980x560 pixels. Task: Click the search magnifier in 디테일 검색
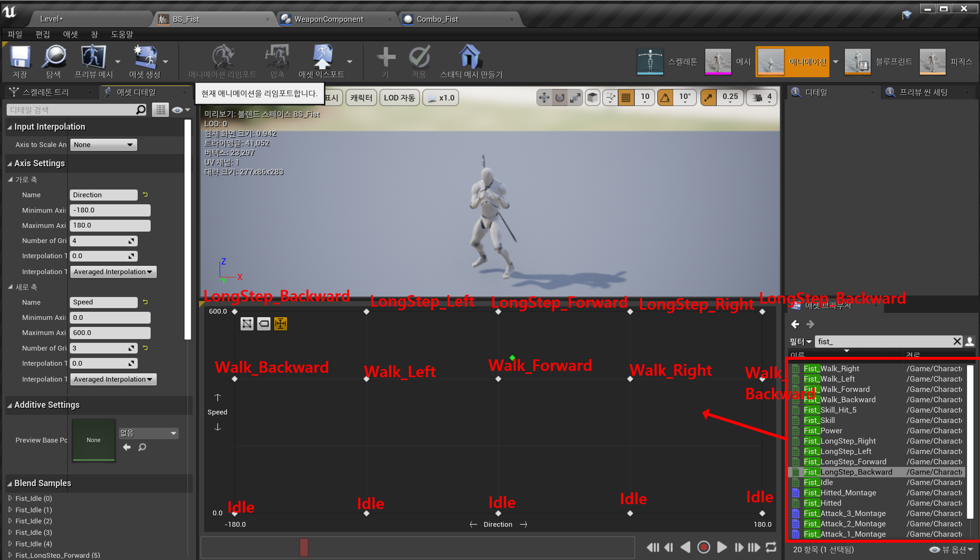pos(141,110)
